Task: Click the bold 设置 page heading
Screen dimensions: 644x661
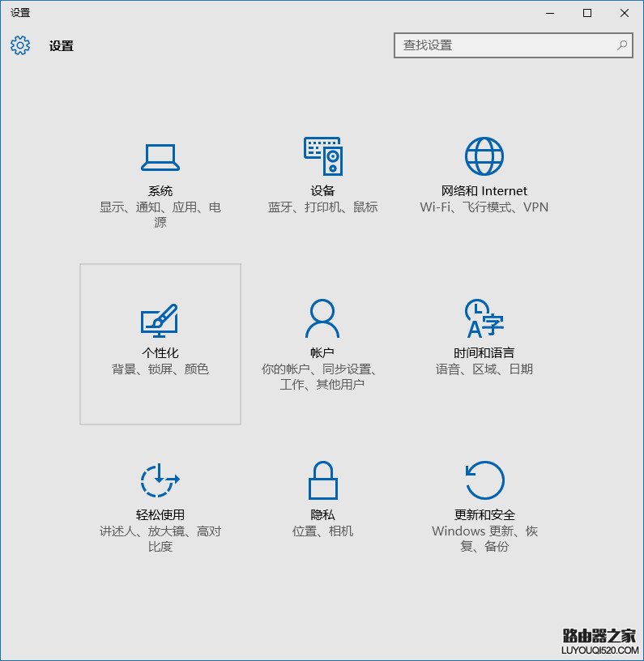Action: (x=62, y=45)
